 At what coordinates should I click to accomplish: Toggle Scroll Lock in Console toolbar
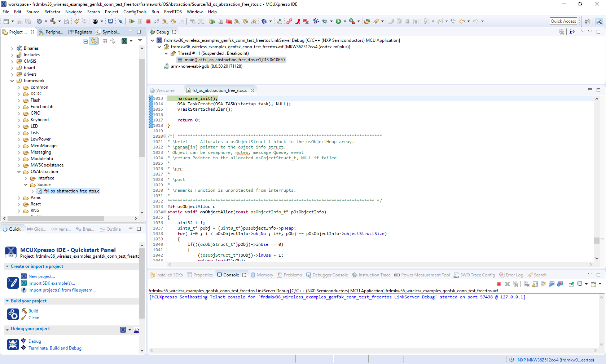tap(535, 284)
